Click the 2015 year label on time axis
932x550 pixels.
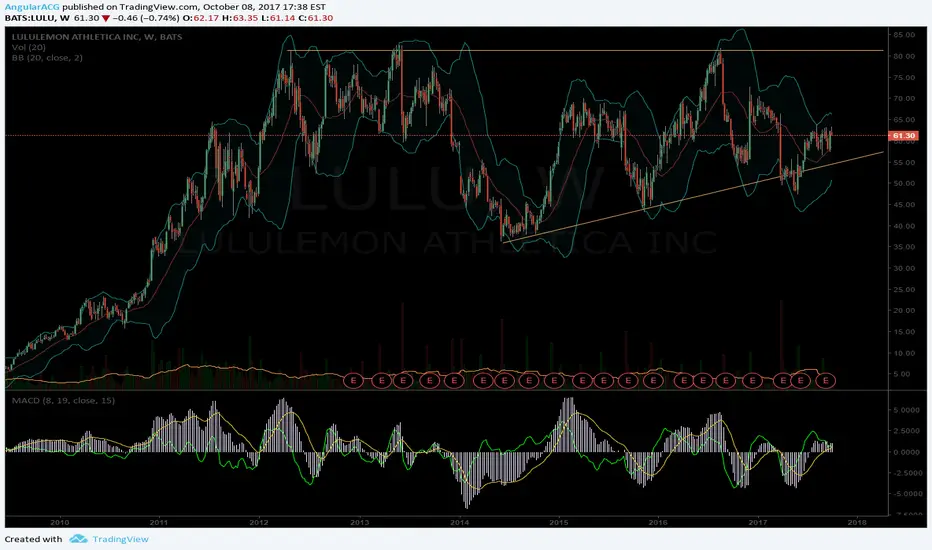pyautogui.click(x=559, y=523)
